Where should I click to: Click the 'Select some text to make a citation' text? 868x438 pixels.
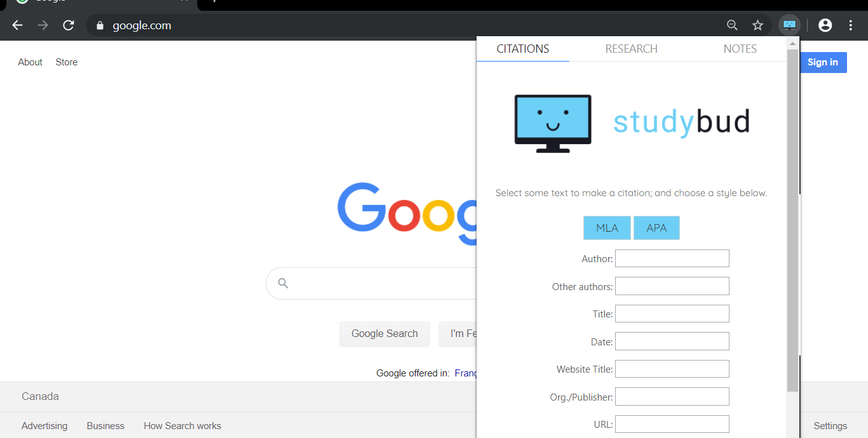coord(631,193)
